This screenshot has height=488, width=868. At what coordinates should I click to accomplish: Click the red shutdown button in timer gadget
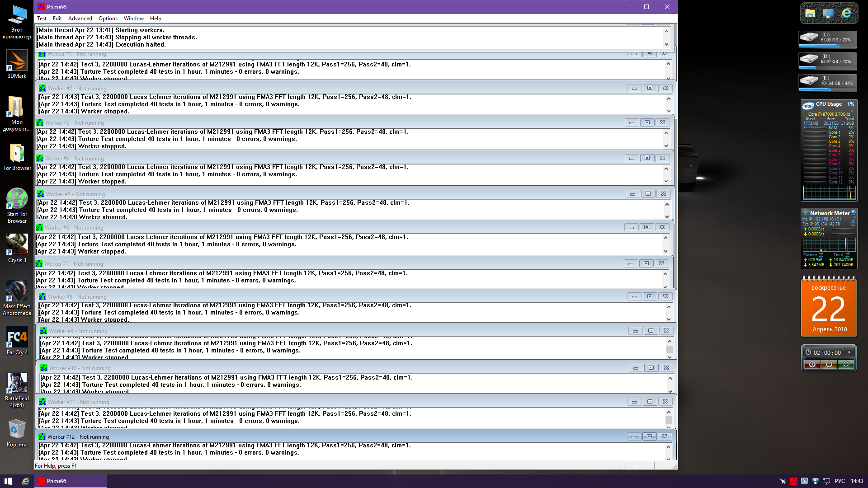pyautogui.click(x=812, y=364)
